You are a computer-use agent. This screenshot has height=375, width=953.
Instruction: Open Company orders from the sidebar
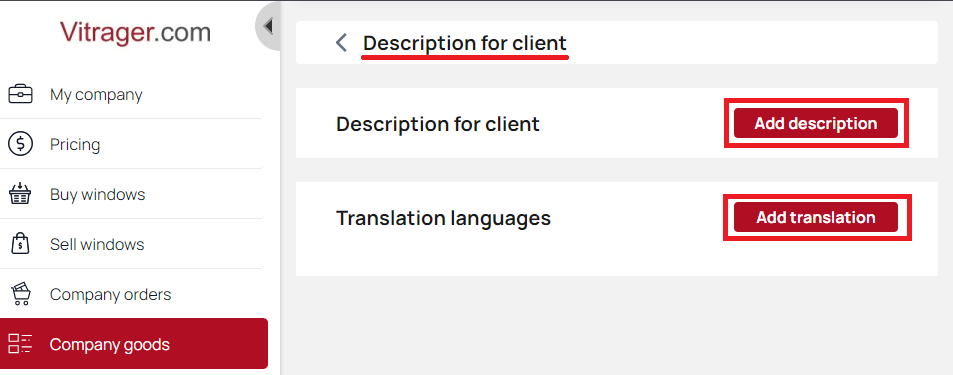[131, 294]
